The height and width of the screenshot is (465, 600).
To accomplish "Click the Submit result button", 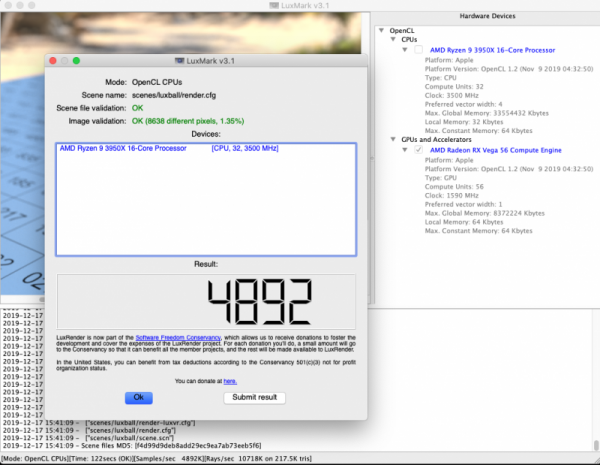I will pos(254,398).
